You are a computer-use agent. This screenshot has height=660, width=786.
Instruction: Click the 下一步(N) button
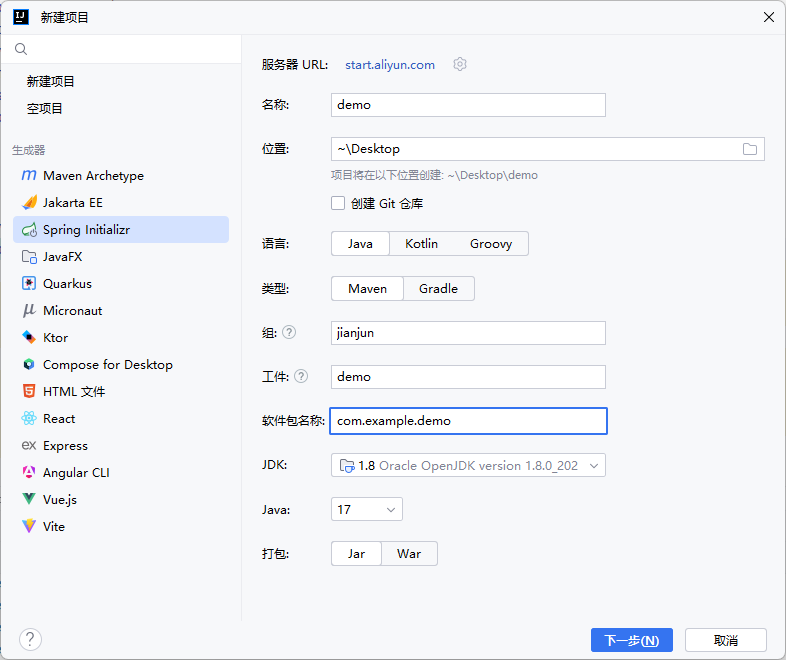[632, 640]
